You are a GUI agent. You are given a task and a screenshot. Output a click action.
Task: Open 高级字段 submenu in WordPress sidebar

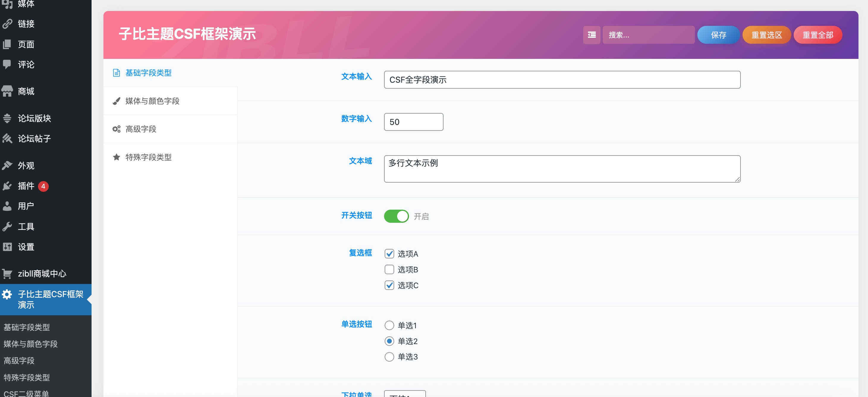pos(19,361)
